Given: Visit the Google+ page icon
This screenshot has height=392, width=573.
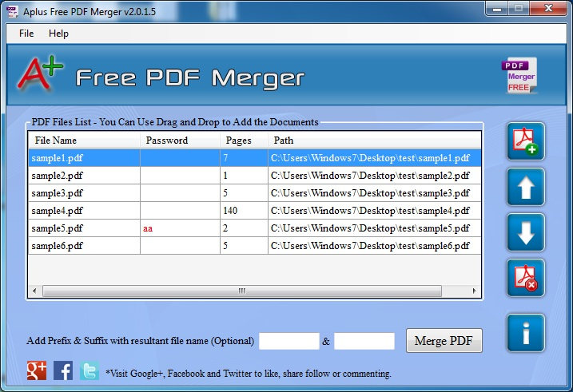Looking at the screenshot, I should pos(37,370).
